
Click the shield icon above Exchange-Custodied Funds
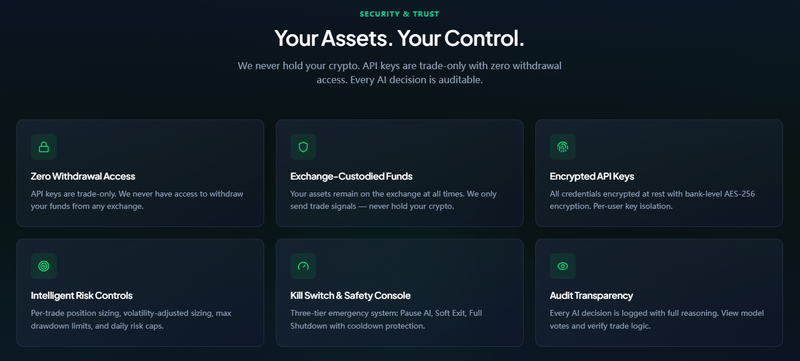[x=303, y=147]
